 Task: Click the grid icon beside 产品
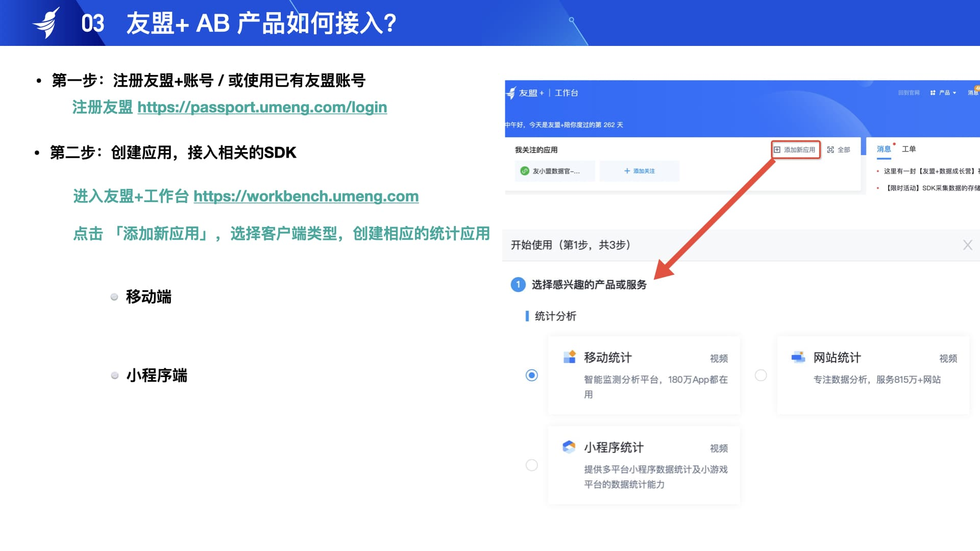pyautogui.click(x=933, y=93)
